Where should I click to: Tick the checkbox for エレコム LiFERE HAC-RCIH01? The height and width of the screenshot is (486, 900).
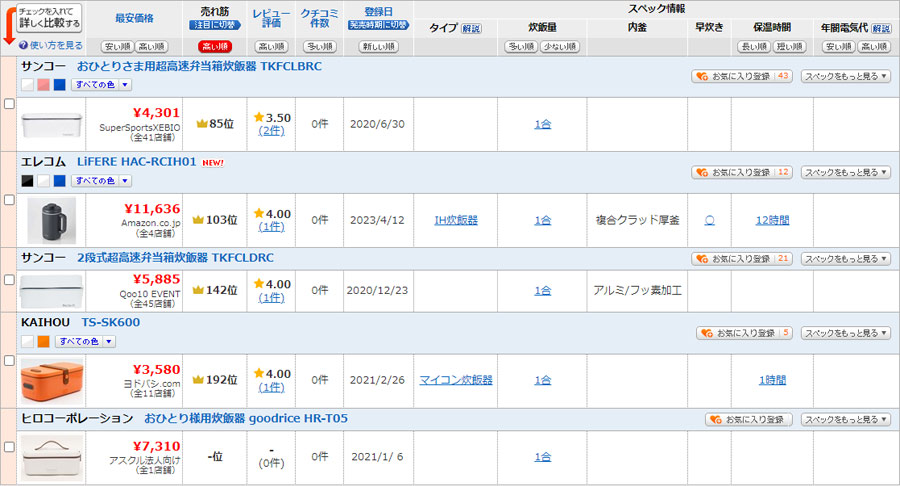point(9,200)
